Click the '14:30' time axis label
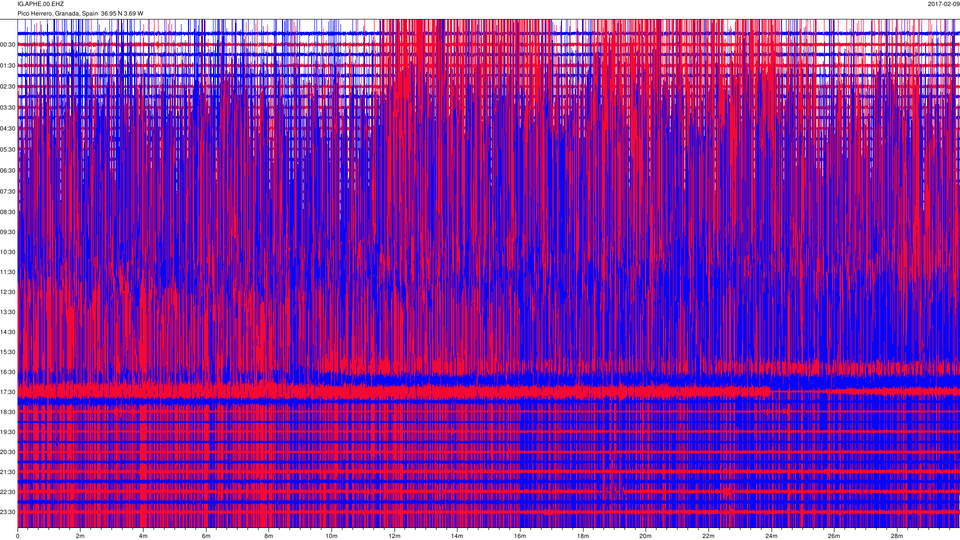This screenshot has height=540, width=960. pyautogui.click(x=7, y=332)
